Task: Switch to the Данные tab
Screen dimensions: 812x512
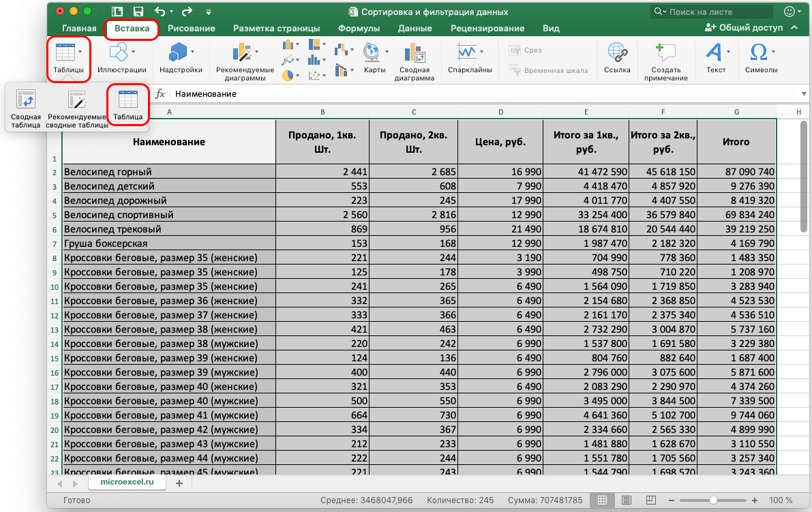Action: click(415, 28)
